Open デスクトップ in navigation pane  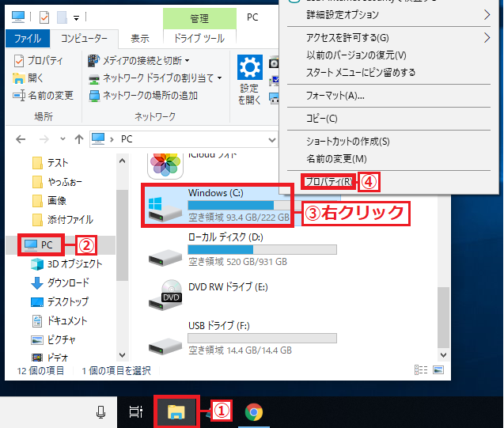60,301
